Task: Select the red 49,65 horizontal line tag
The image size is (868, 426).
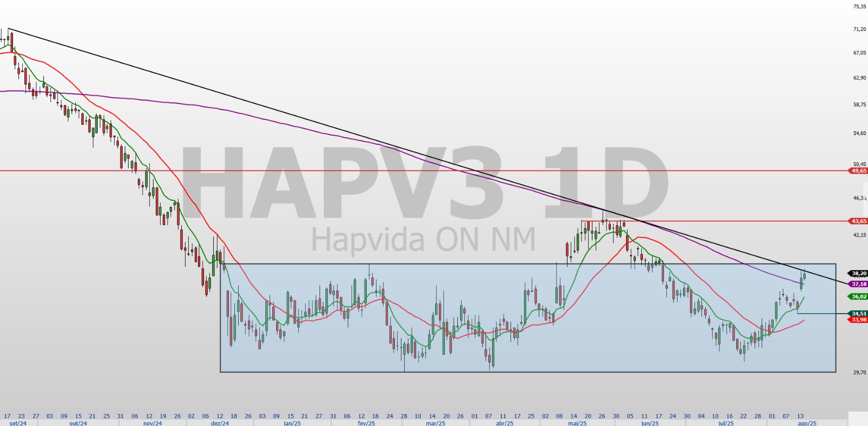Action: tap(858, 171)
